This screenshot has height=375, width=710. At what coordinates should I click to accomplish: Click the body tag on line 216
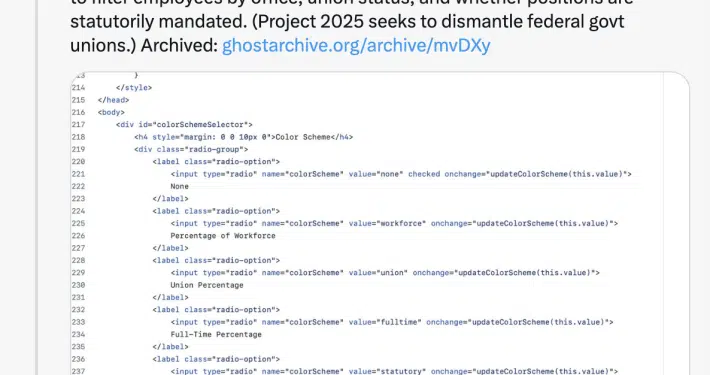[111, 112]
